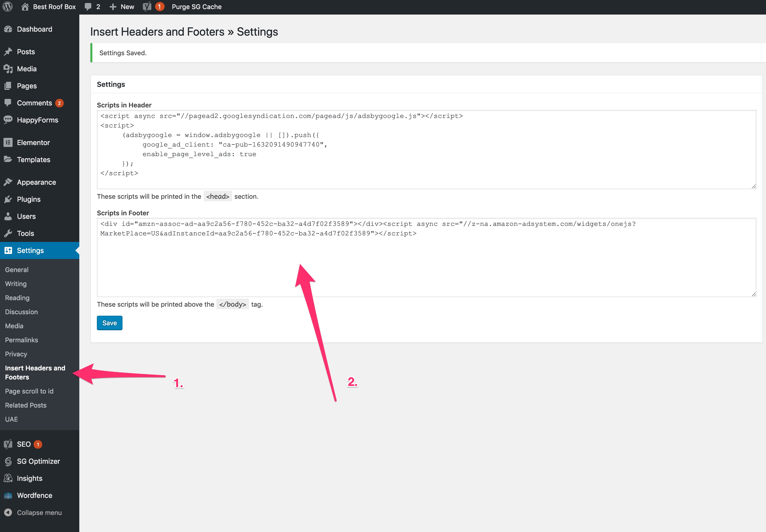
Task: Click the Yoast notification badge showing 1
Action: [160, 7]
